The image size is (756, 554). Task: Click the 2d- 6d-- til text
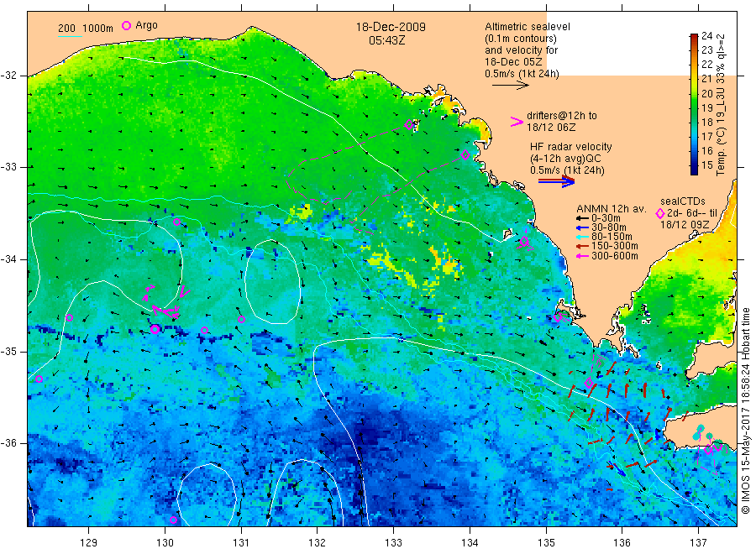click(x=692, y=213)
